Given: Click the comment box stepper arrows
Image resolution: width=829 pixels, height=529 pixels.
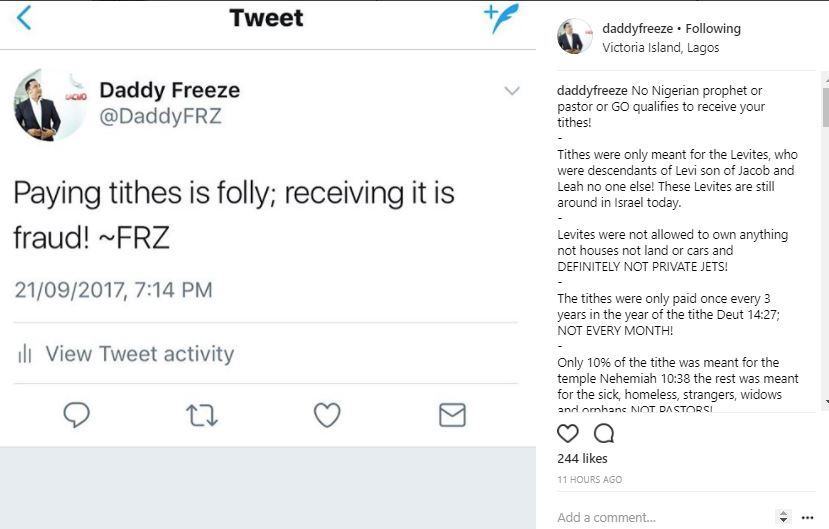Looking at the screenshot, I should point(783,518).
